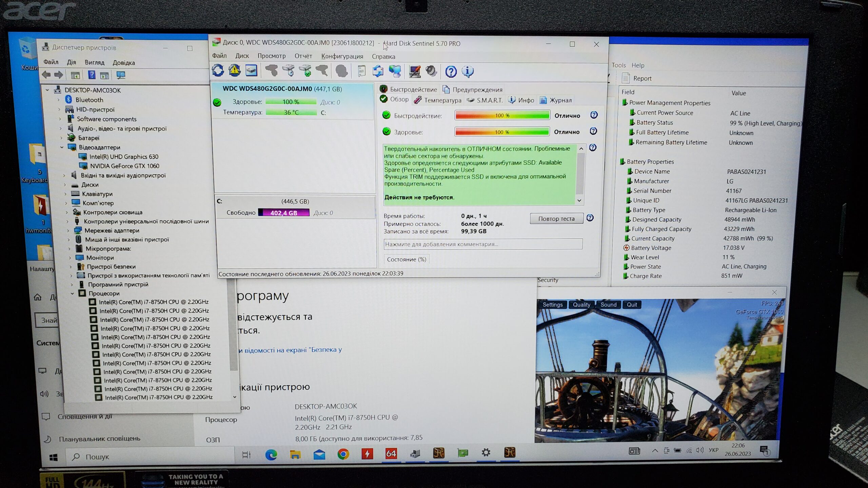868x488 pixels.
Task: Switch to the Температура tab
Action: (438, 100)
